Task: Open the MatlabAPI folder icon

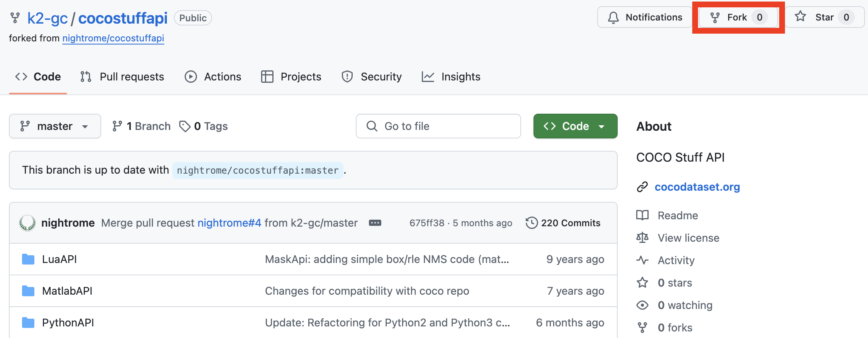Action: [x=28, y=291]
